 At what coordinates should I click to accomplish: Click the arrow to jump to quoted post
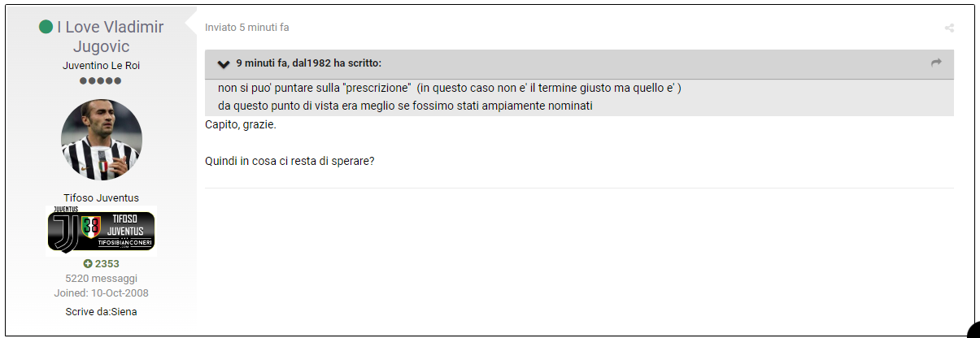pyautogui.click(x=936, y=63)
